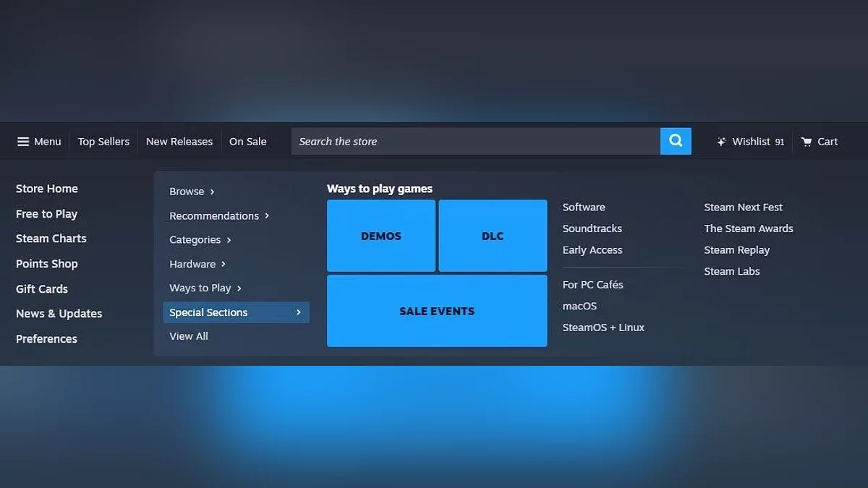Image resolution: width=868 pixels, height=488 pixels.
Task: Open For PC Cafés
Action: click(593, 285)
